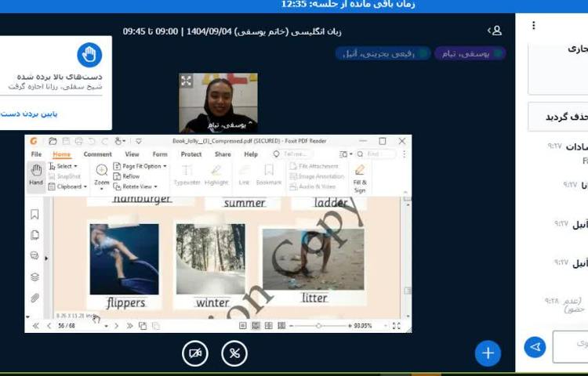
Task: Click the page number field 56 / 68
Action: coord(78,326)
